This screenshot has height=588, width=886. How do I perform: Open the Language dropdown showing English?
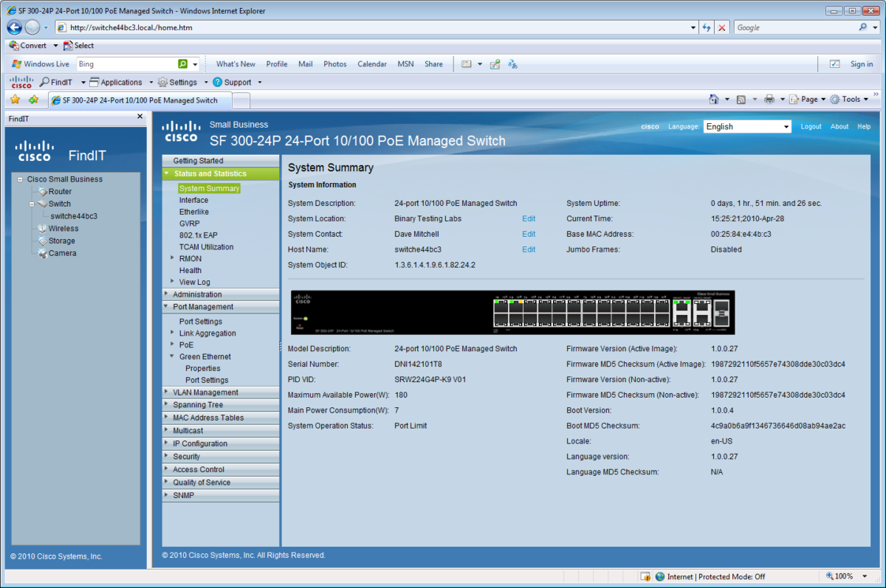pos(746,126)
